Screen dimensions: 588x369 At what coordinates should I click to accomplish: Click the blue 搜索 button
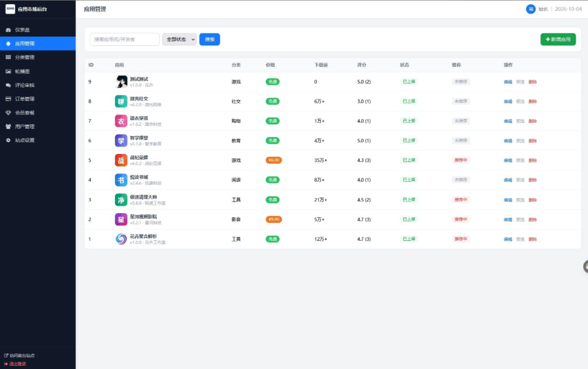(210, 40)
